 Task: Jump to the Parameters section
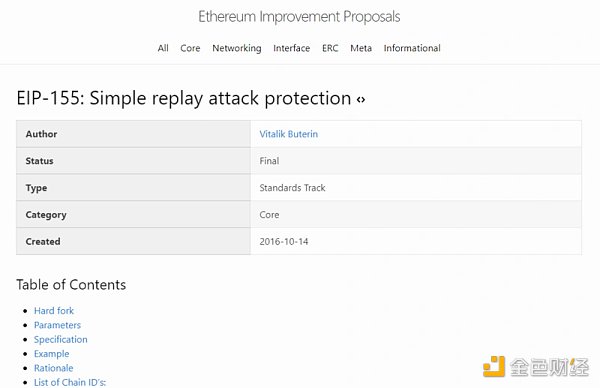pyautogui.click(x=57, y=325)
